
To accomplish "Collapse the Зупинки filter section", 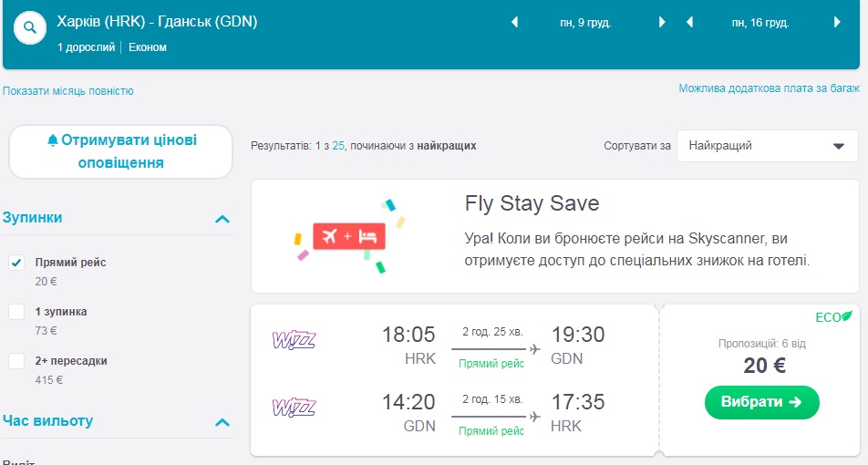I will click(x=222, y=219).
